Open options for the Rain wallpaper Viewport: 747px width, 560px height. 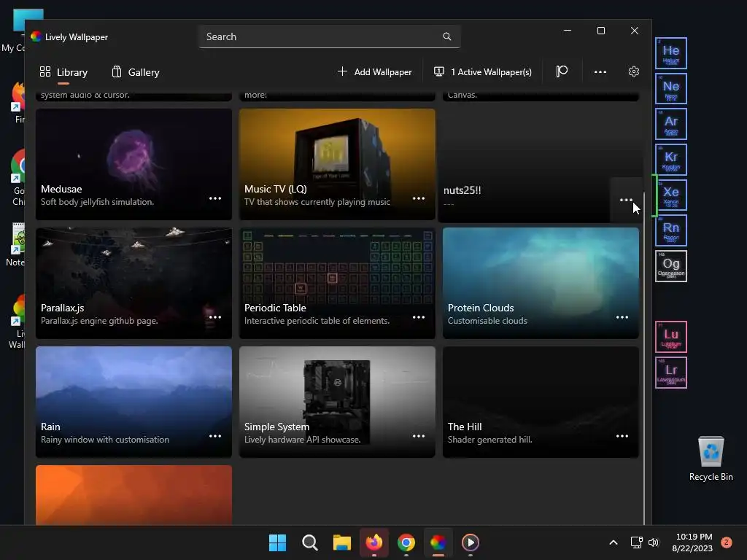coord(215,436)
